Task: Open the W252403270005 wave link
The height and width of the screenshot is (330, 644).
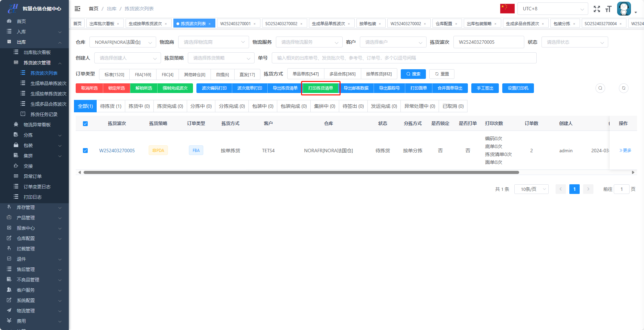Action: (x=117, y=151)
